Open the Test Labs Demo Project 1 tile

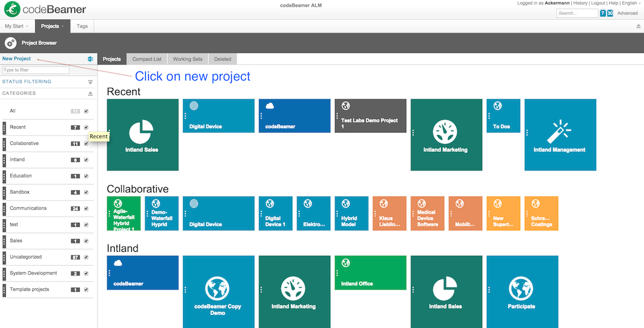pos(370,116)
